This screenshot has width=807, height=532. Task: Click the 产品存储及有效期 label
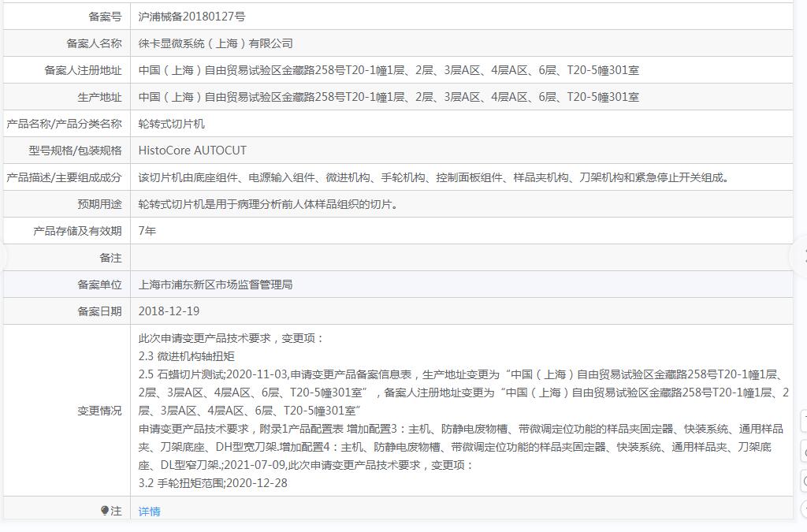coord(77,231)
